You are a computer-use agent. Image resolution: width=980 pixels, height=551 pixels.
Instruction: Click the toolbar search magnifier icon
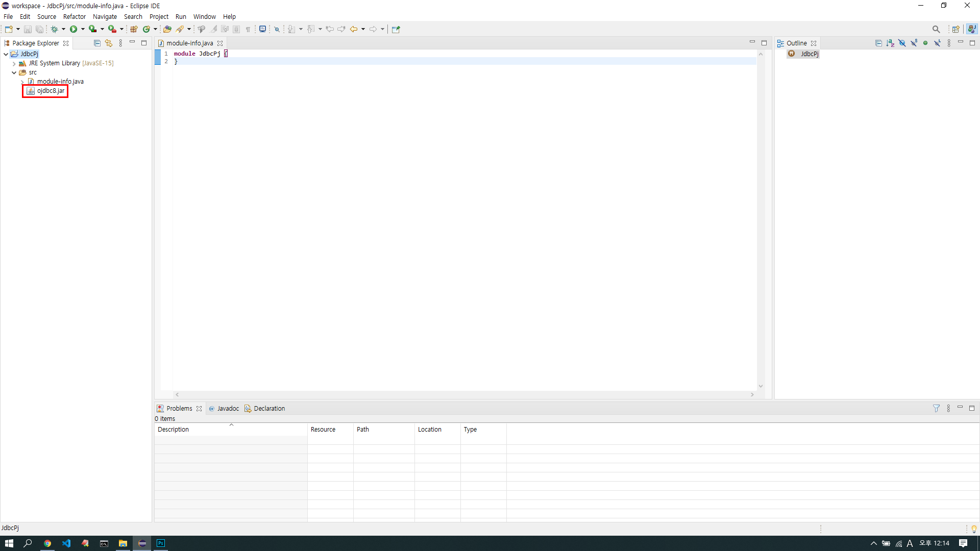[x=936, y=29]
